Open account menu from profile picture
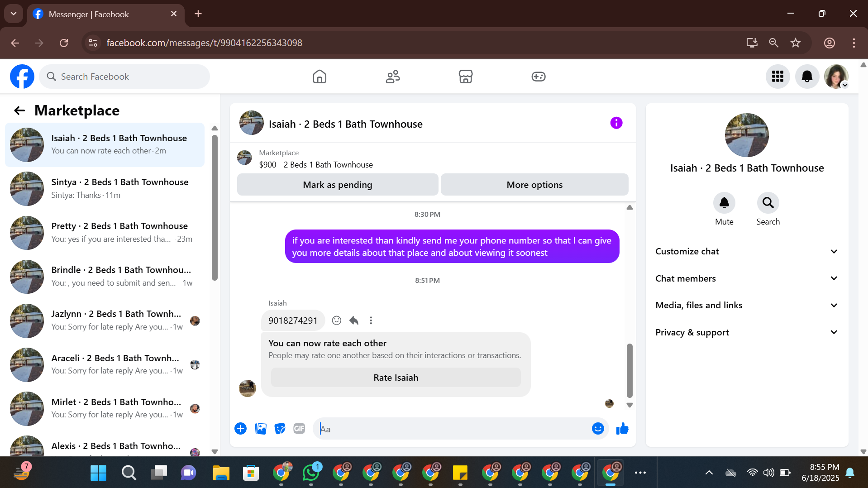Viewport: 868px width, 488px height. pos(836,77)
